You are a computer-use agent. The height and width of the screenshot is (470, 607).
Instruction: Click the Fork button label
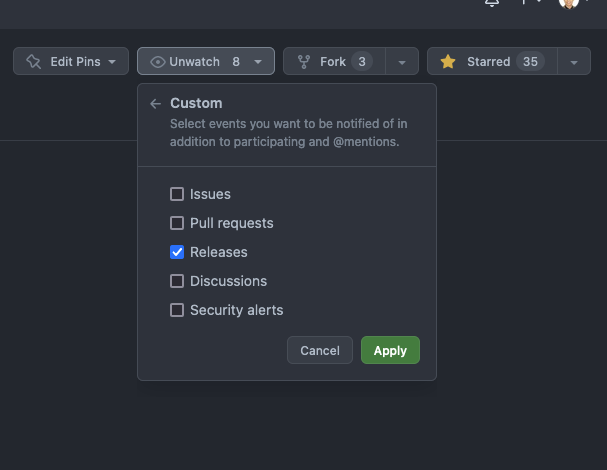[333, 62]
